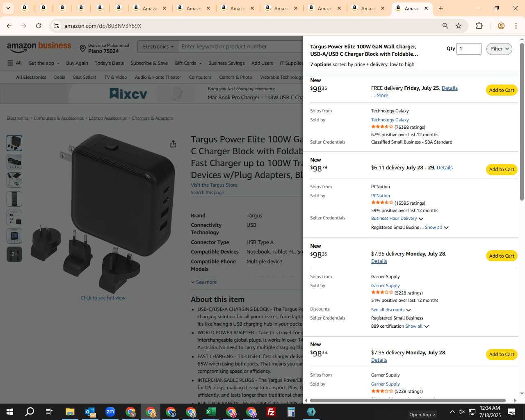Open Excel from the taskbar

coord(211,412)
